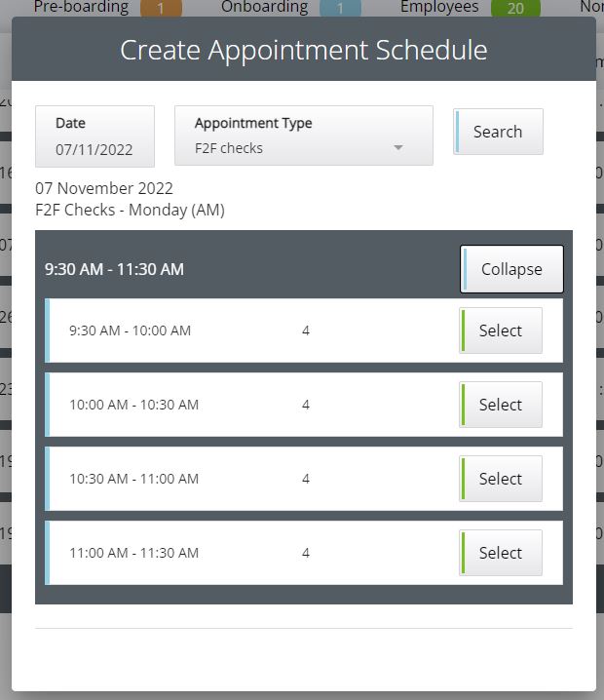Click the orange Pre-boarding count badge
This screenshot has width=604, height=700.
coord(161,9)
